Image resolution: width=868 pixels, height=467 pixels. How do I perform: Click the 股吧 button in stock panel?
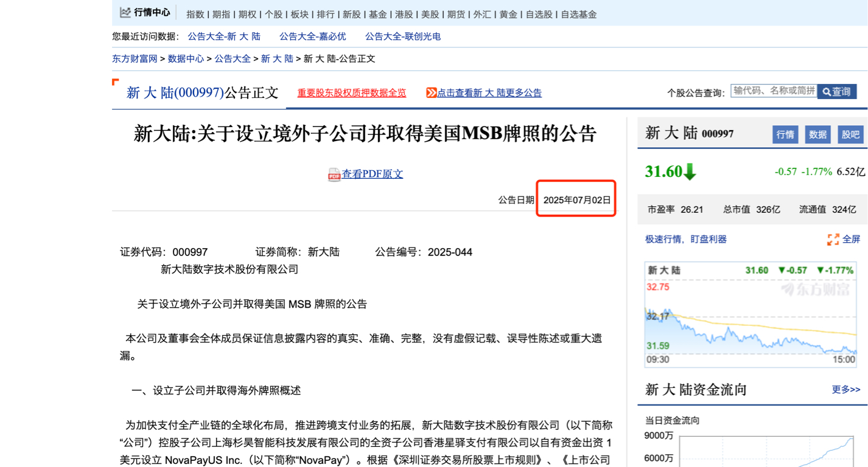(851, 134)
